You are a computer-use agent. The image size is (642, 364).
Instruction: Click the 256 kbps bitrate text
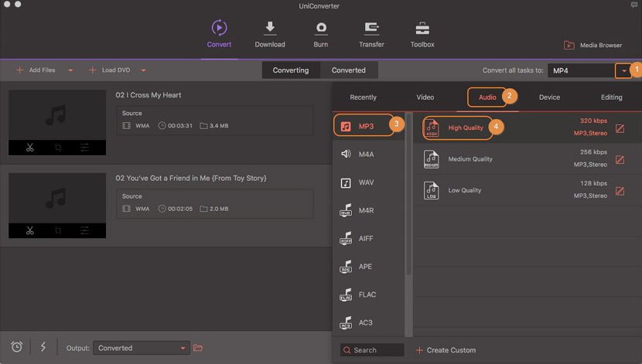coord(593,151)
